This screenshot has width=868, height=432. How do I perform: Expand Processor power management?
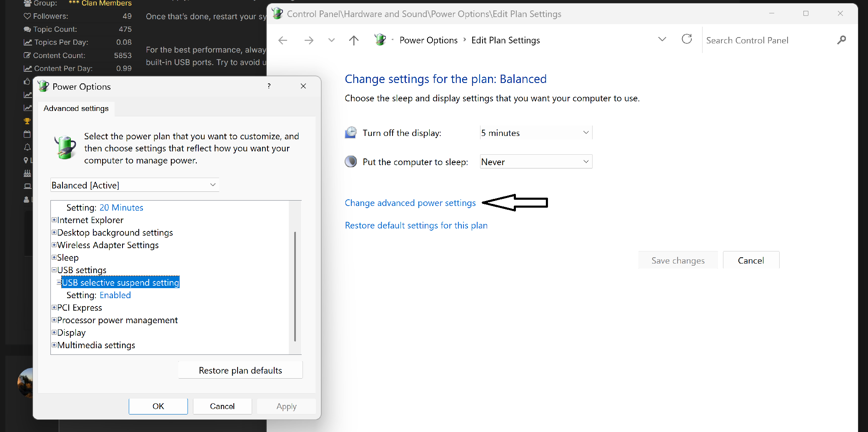tap(54, 320)
